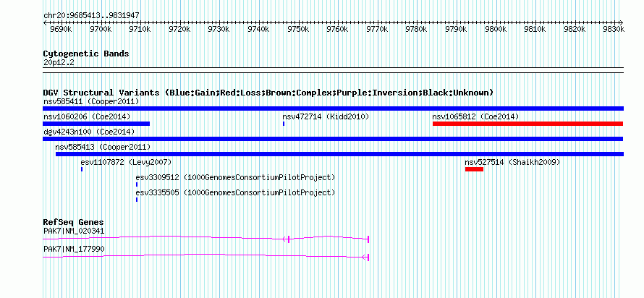This screenshot has height=298, width=644.
Task: Open the nsv472714 (Kidd2010) label
Action: [x=326, y=116]
